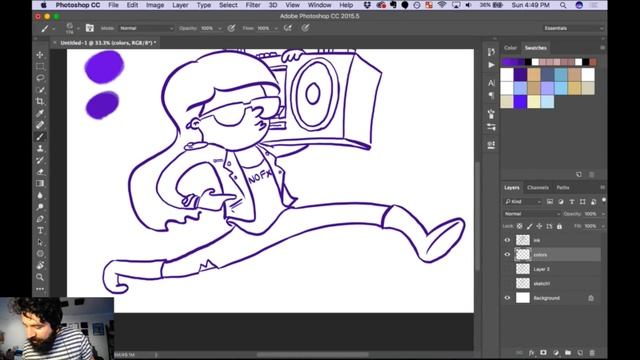Viewport: 640px width, 360px height.
Task: Open the Paragraph panel icon in dock
Action: pyautogui.click(x=491, y=96)
